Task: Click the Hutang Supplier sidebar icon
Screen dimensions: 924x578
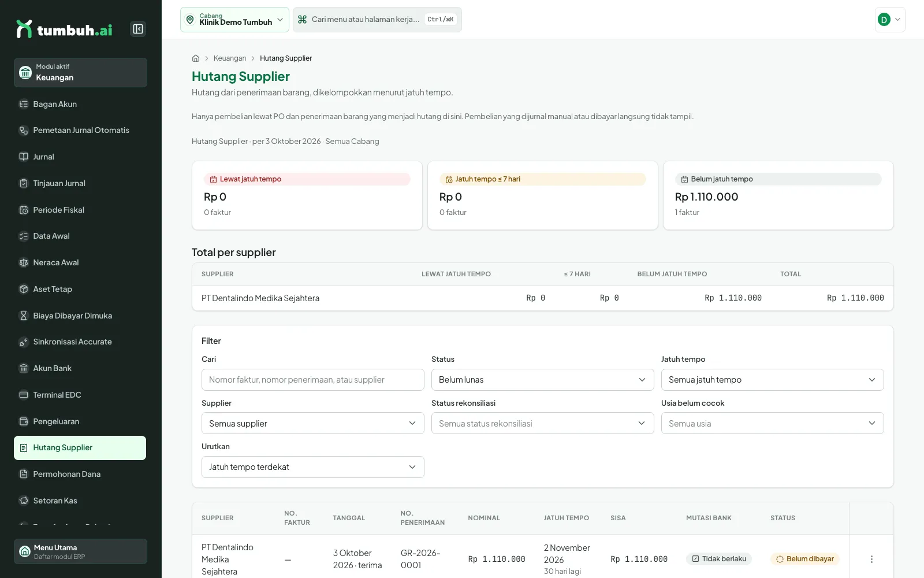Action: (24, 448)
